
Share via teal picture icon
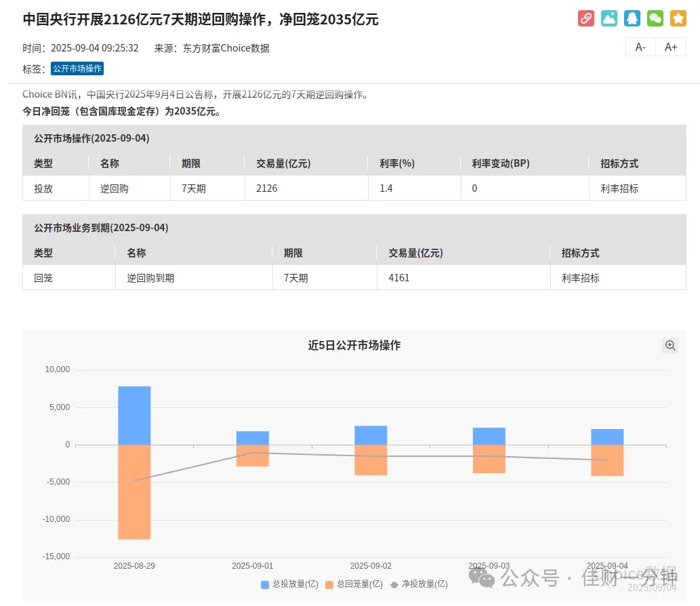pos(609,18)
